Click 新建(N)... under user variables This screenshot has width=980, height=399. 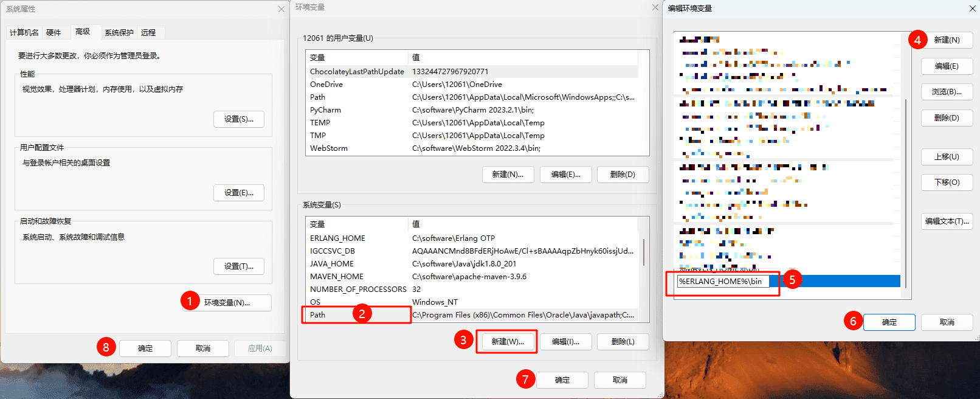click(x=508, y=175)
